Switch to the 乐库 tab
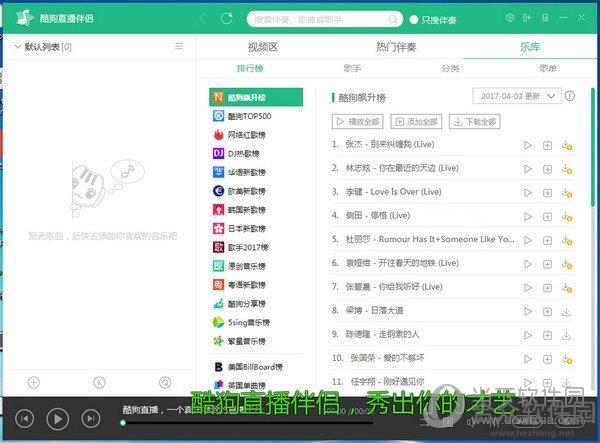 [x=530, y=47]
